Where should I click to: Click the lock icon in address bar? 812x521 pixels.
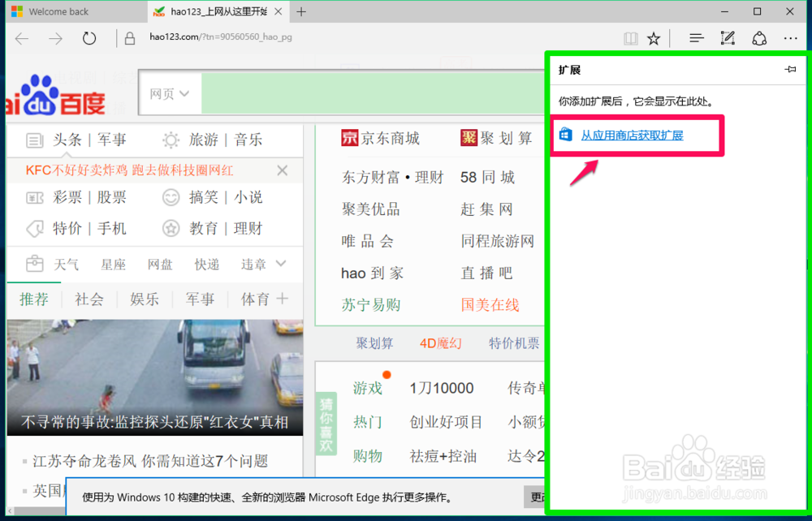130,38
